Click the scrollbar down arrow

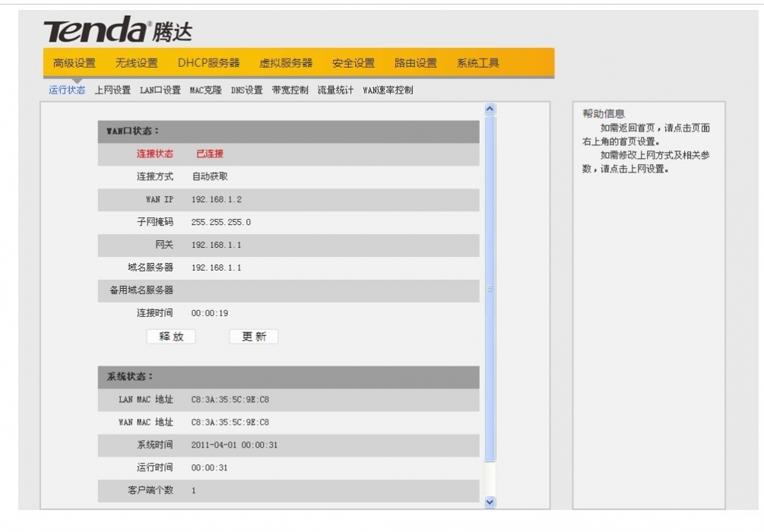click(x=490, y=502)
